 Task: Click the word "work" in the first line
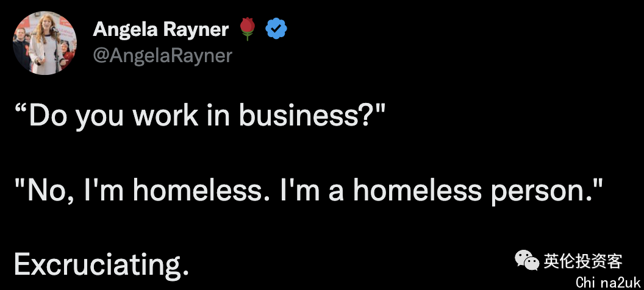pos(165,115)
